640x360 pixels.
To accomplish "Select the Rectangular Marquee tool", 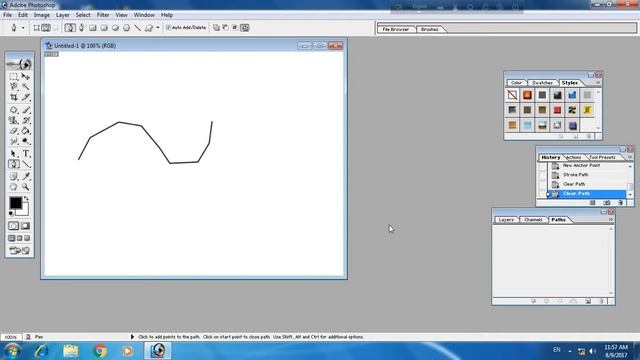I will pos(13,76).
